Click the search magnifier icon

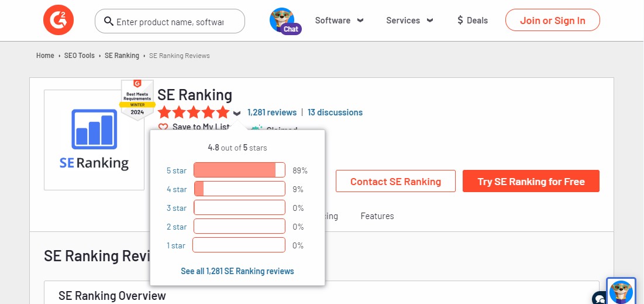pyautogui.click(x=108, y=21)
